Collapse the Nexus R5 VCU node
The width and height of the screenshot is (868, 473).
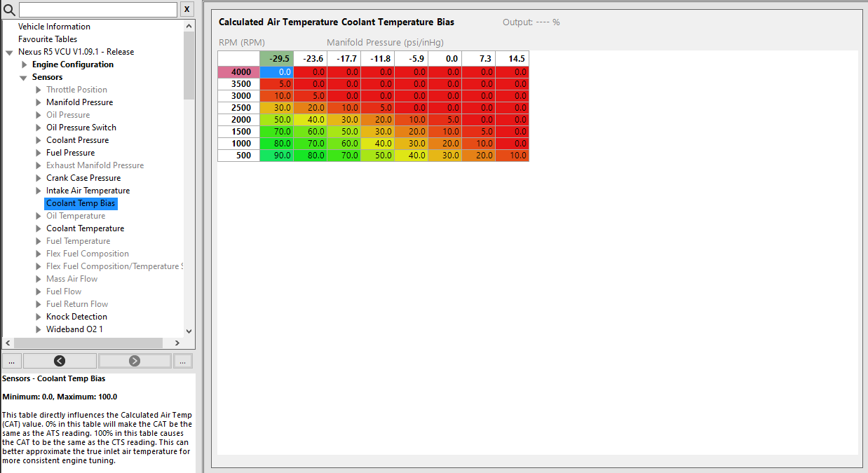(9, 53)
